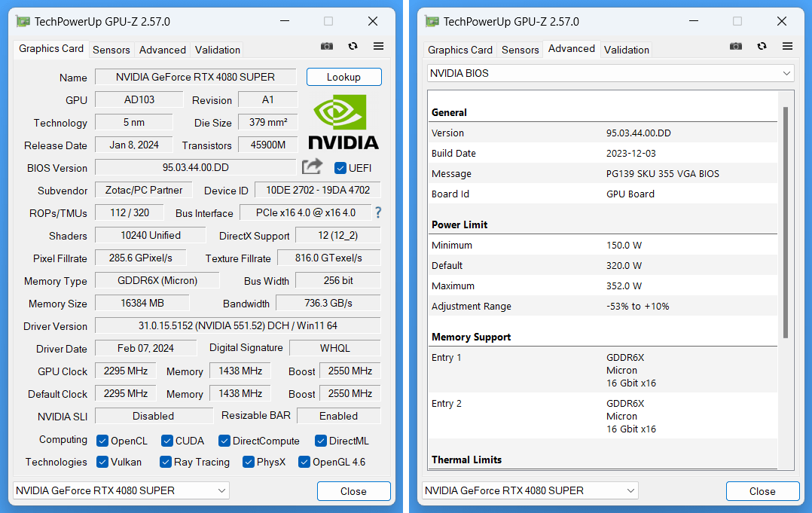Click the Driver Version field
Image resolution: width=812 pixels, height=513 pixels.
238,325
